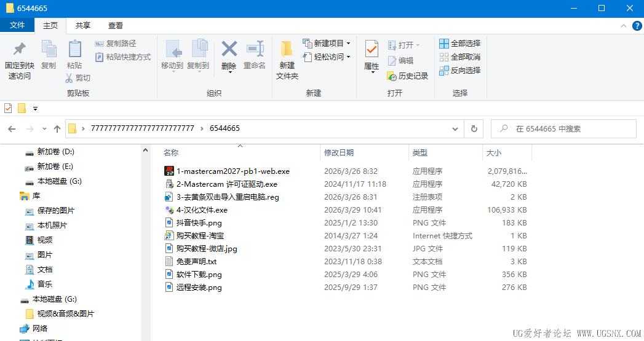
Task: Go back with the left arrow
Action: pos(12,129)
